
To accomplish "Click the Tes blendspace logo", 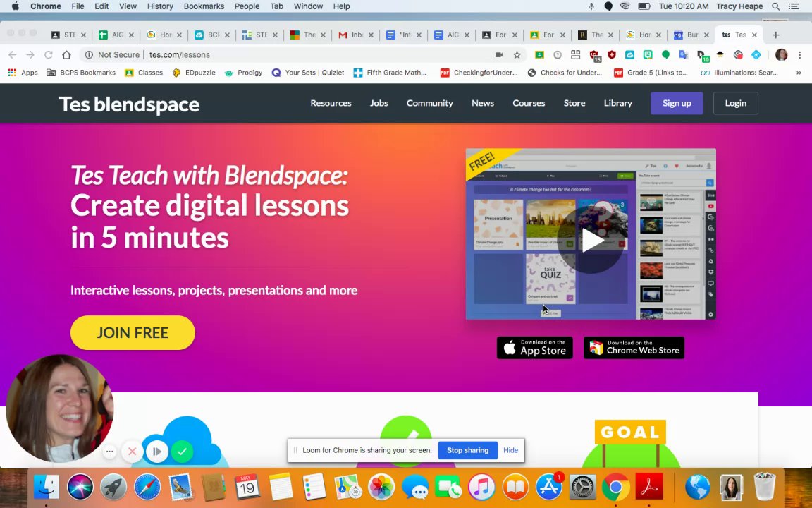I will coord(129,104).
